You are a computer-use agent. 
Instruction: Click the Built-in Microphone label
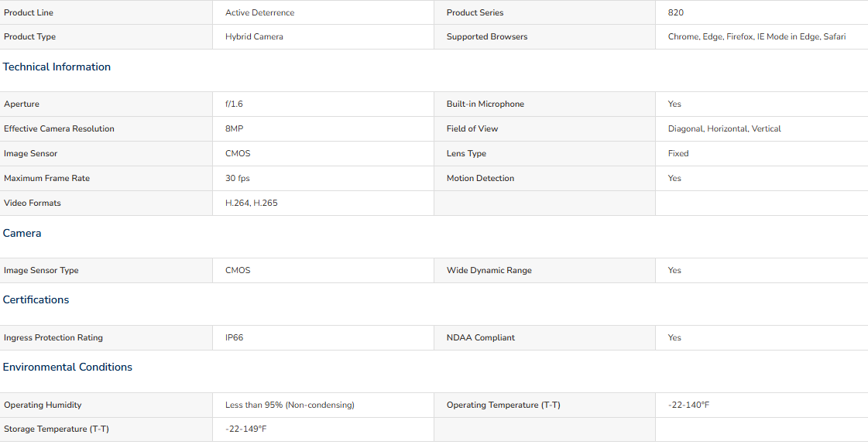(x=485, y=104)
